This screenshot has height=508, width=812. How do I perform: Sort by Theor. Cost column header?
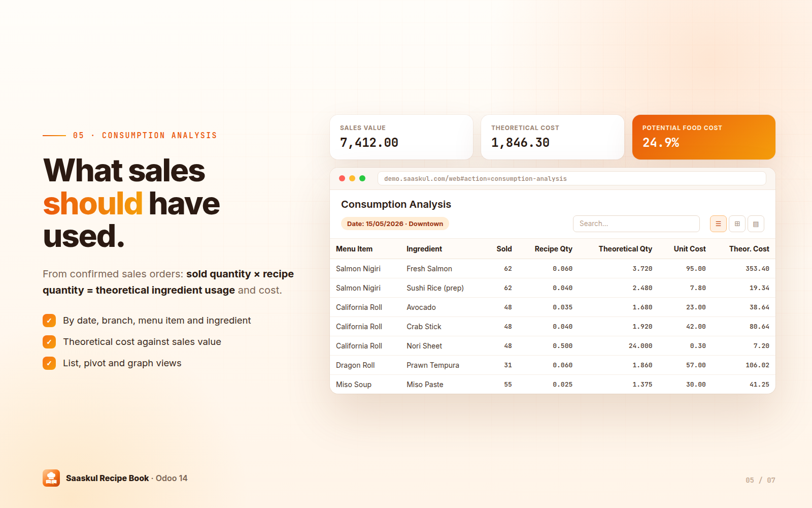[x=749, y=249]
